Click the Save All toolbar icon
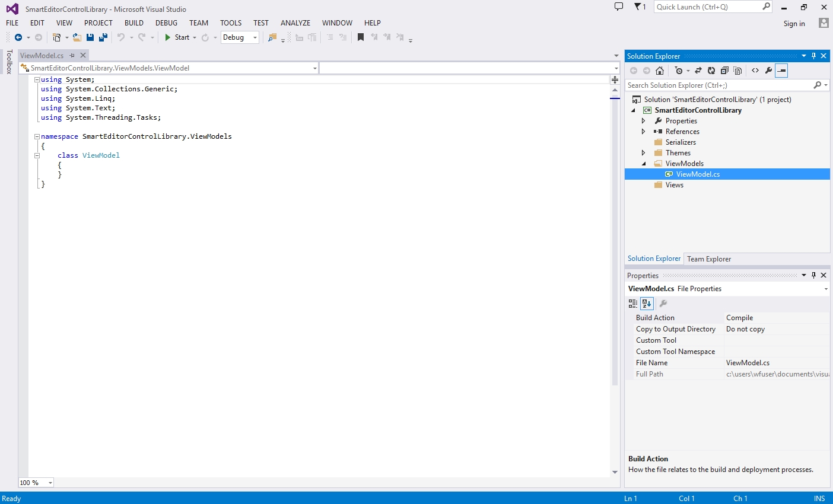 click(103, 37)
